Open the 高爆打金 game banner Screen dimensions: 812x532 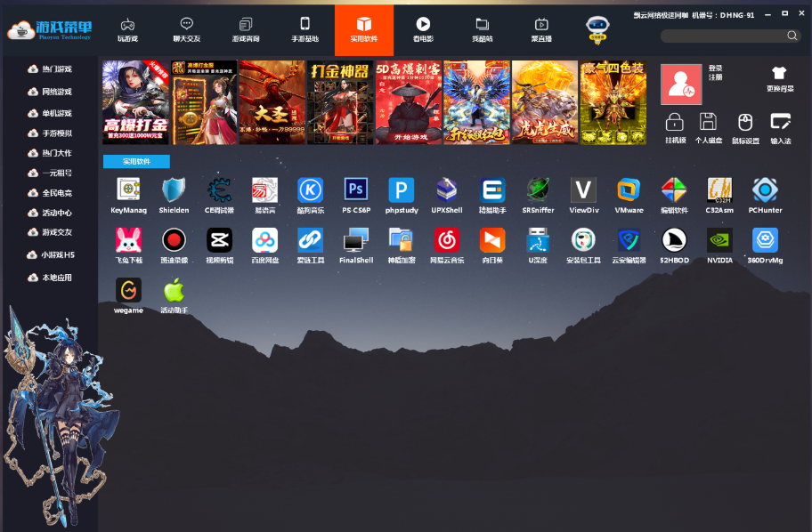tap(135, 102)
